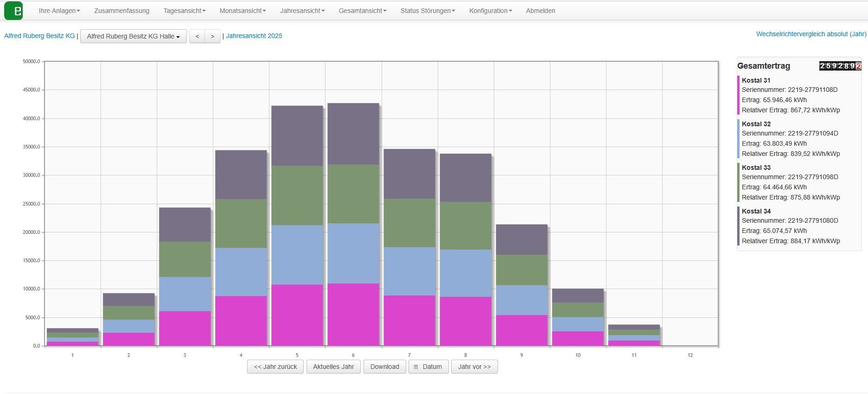Expand the Jahresansicht menu

302,11
